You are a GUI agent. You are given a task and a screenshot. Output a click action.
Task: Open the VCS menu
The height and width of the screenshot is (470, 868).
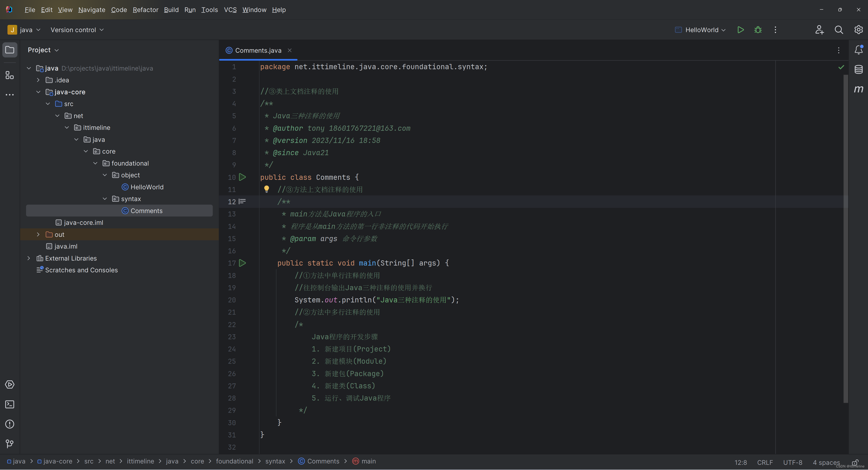pyautogui.click(x=230, y=10)
